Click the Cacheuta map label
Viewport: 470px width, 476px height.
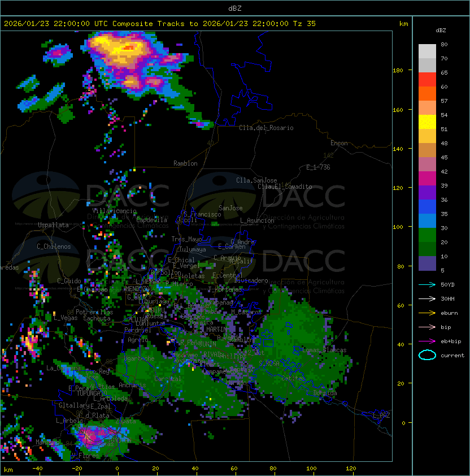coord(97,318)
